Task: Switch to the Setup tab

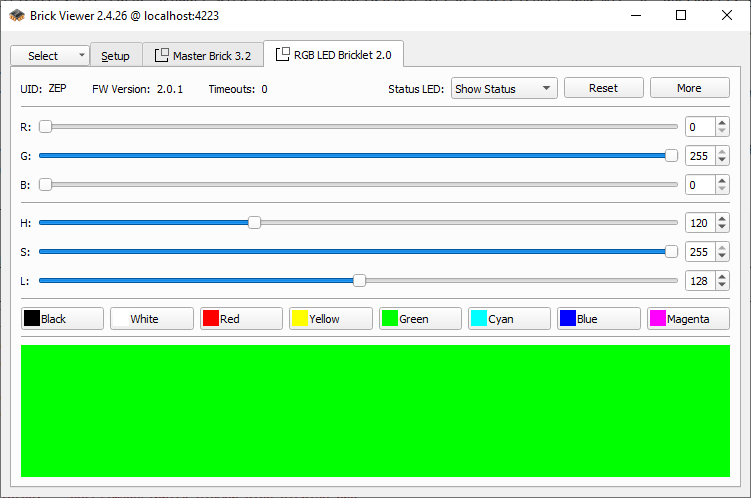Action: click(x=115, y=56)
